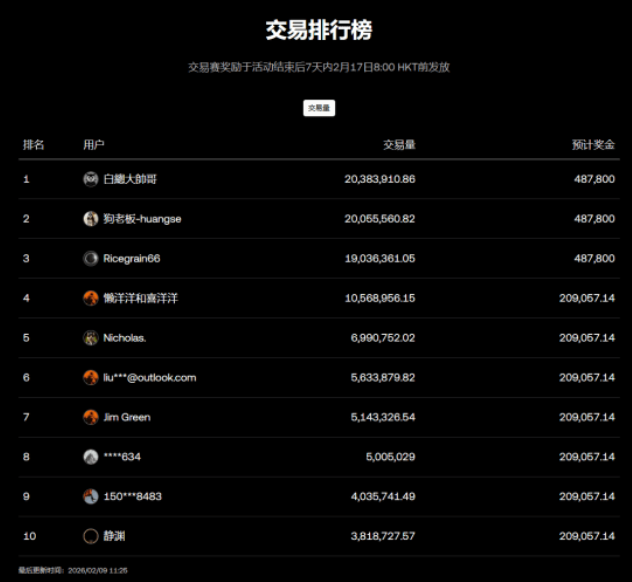Screen dimensions: 632x582
Task: Click the avatar beside 150***8483
Action: 91,496
